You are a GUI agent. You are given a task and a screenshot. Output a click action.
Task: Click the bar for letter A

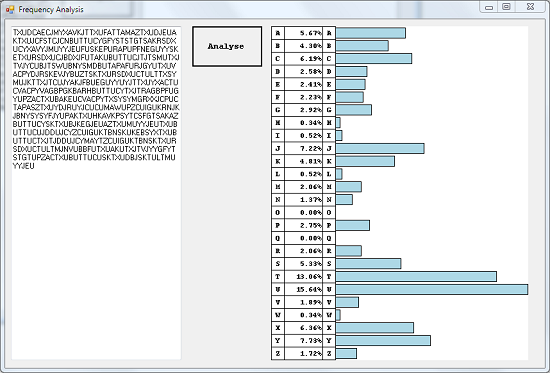(370, 33)
